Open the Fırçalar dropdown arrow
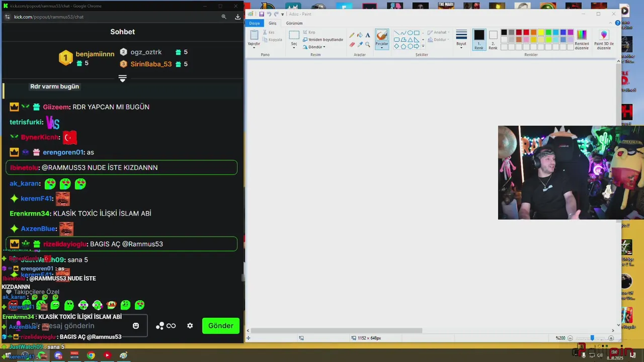This screenshot has width=644, height=362. 382,48
